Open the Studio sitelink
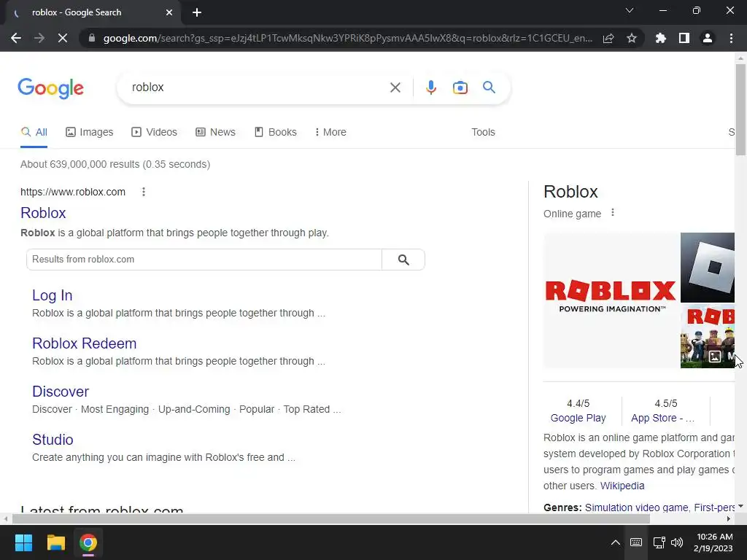 pyautogui.click(x=53, y=440)
